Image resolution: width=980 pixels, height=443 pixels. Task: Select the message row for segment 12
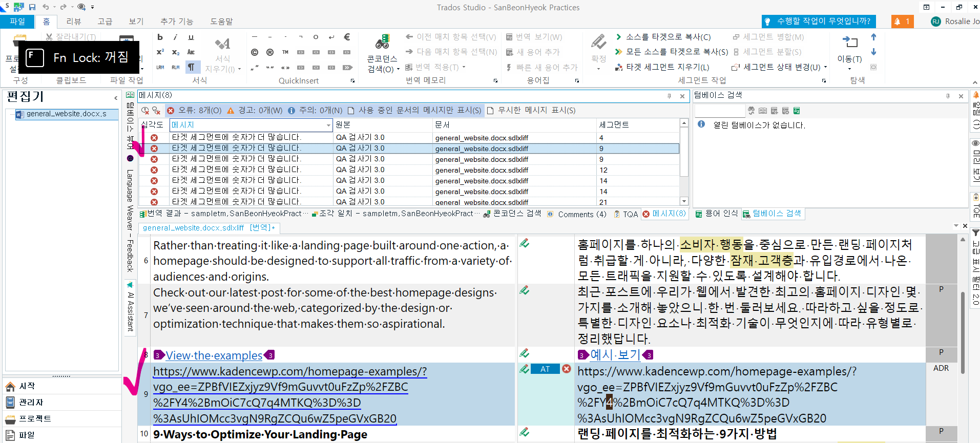coord(409,170)
